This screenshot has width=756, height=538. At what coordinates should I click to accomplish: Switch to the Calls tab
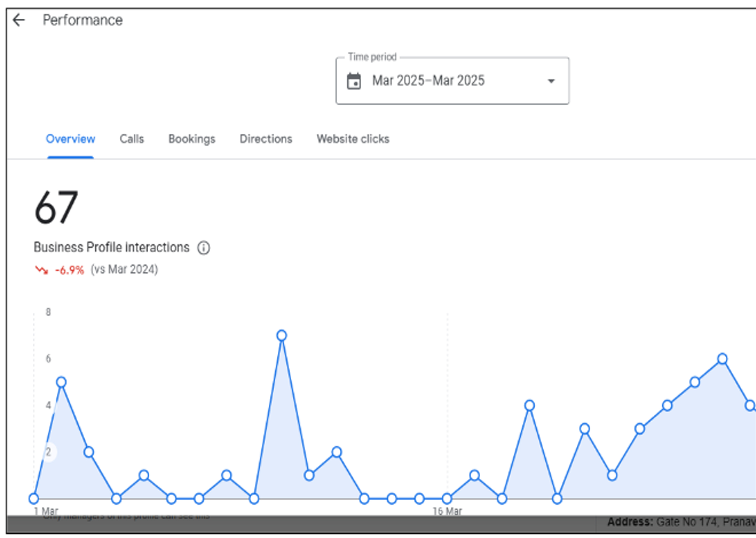pos(132,139)
